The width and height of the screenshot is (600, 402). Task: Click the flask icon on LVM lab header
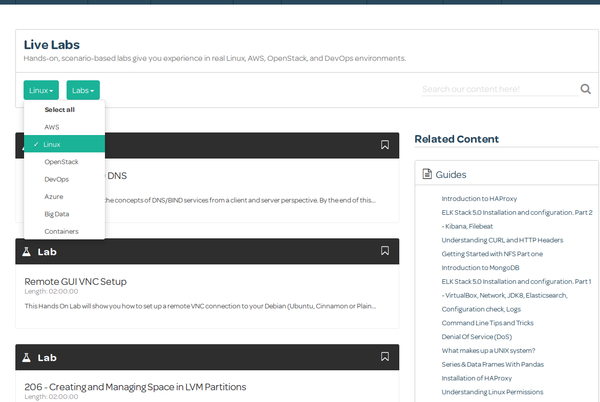pos(27,357)
